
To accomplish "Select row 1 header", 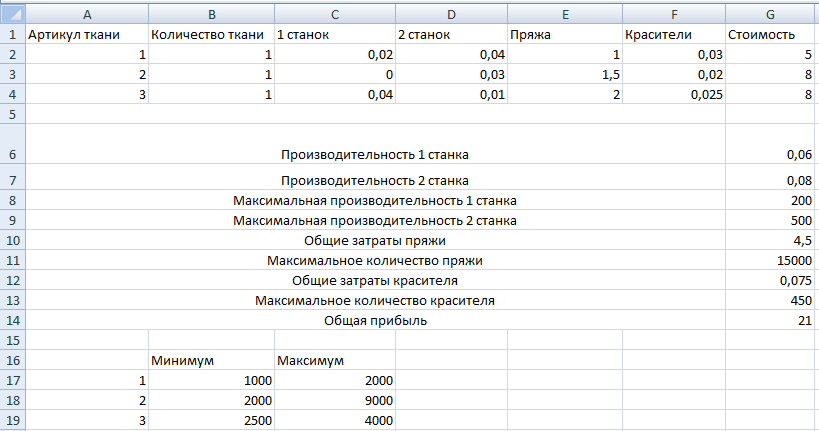I will (13, 34).
